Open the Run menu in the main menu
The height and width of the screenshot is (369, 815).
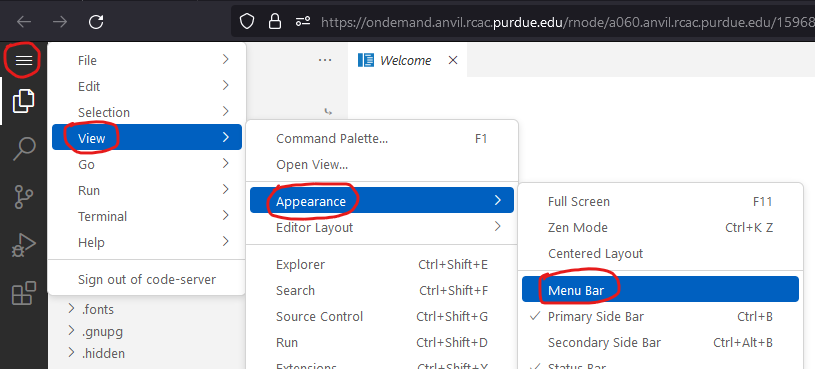point(147,190)
